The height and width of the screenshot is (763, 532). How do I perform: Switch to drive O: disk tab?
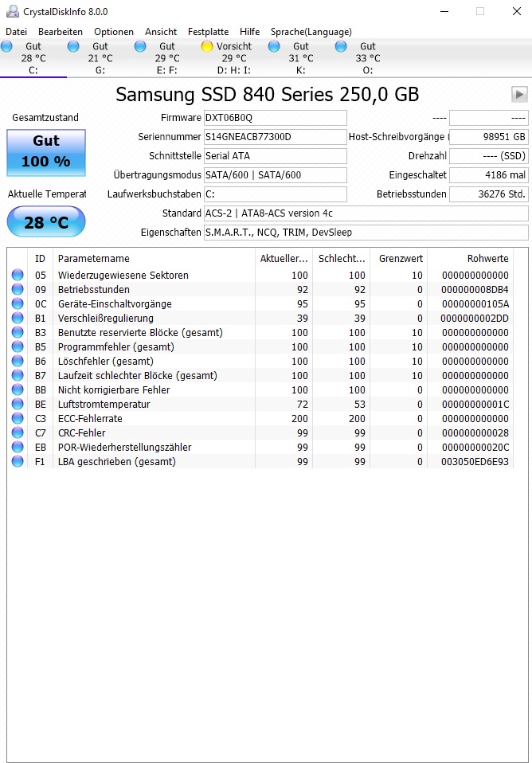[x=368, y=58]
